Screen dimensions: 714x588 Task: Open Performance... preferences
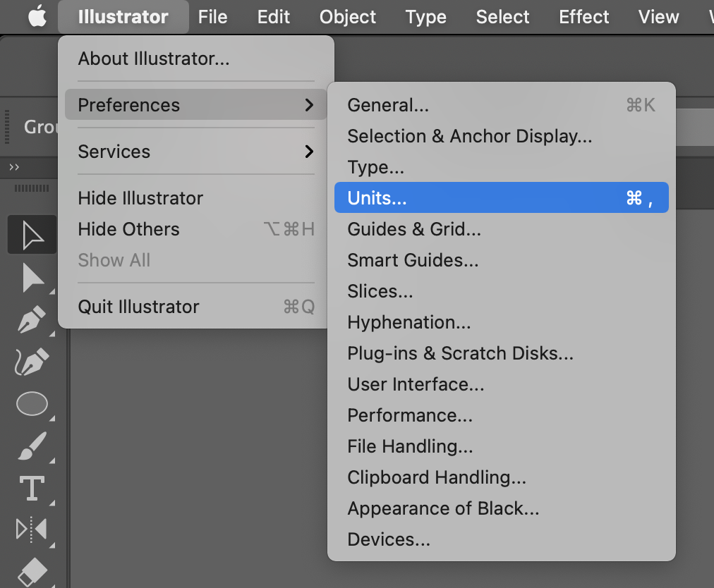point(502,415)
